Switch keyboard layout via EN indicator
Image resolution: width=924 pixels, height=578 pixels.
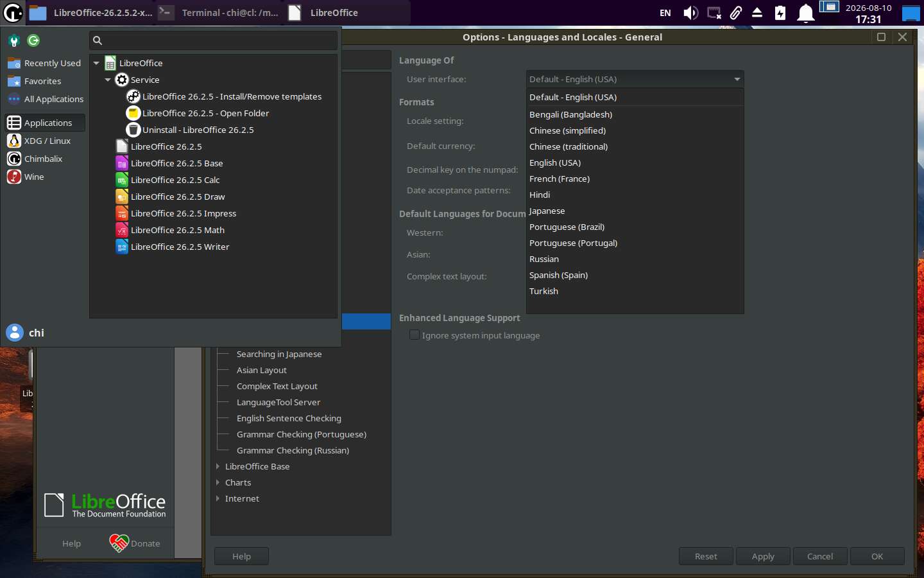tap(665, 13)
